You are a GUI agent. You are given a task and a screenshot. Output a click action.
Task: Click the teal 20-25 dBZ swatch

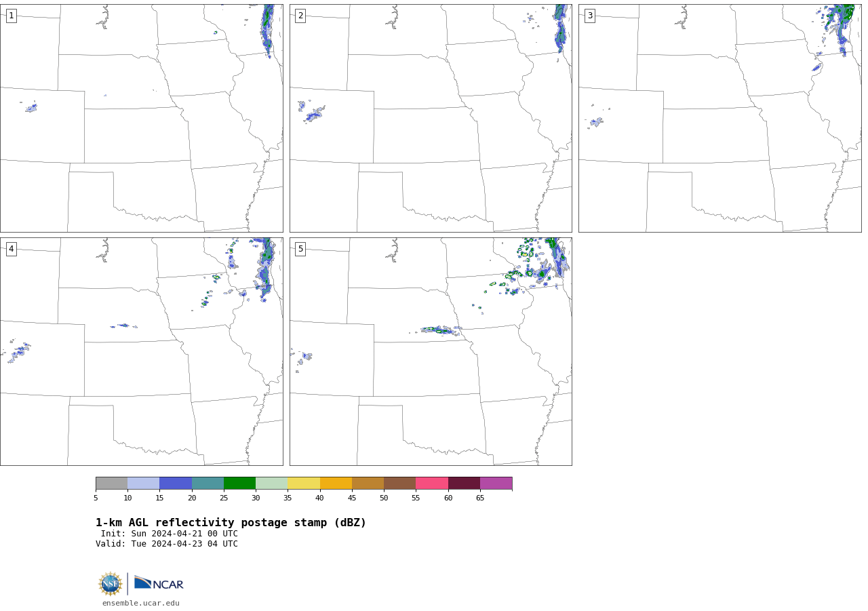click(x=208, y=484)
